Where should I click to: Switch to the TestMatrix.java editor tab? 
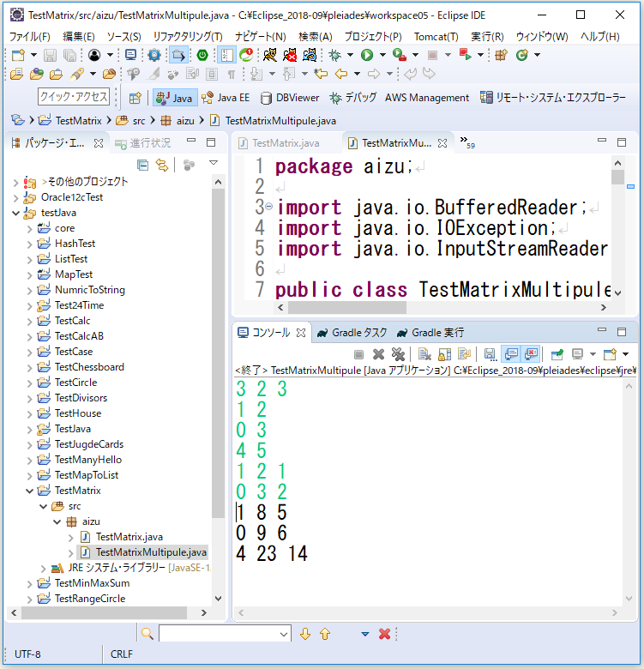[x=279, y=143]
